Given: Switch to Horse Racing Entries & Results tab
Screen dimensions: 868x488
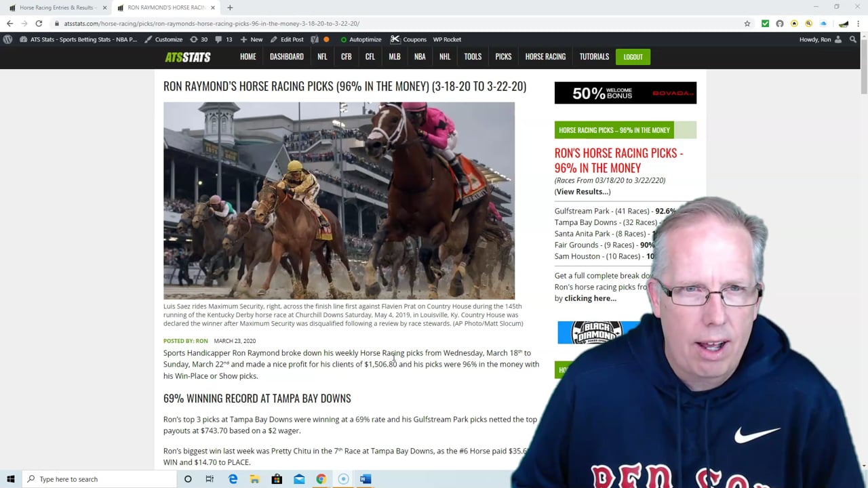Looking at the screenshot, I should (x=57, y=7).
